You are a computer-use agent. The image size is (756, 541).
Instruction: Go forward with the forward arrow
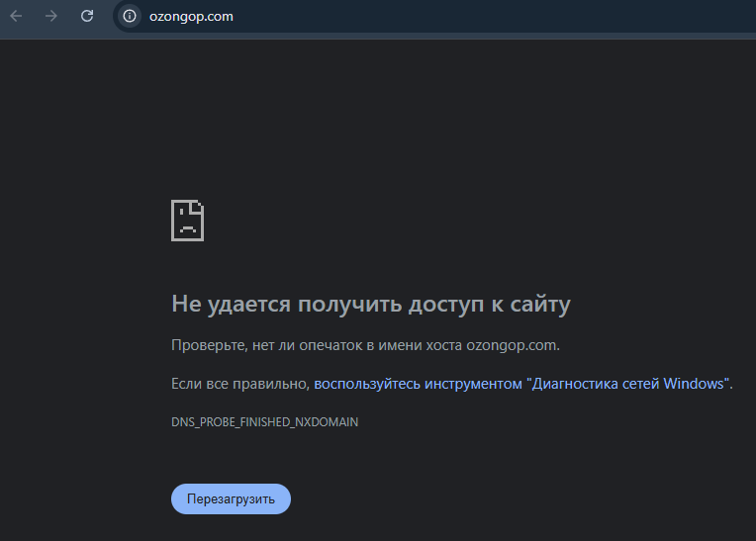point(51,17)
